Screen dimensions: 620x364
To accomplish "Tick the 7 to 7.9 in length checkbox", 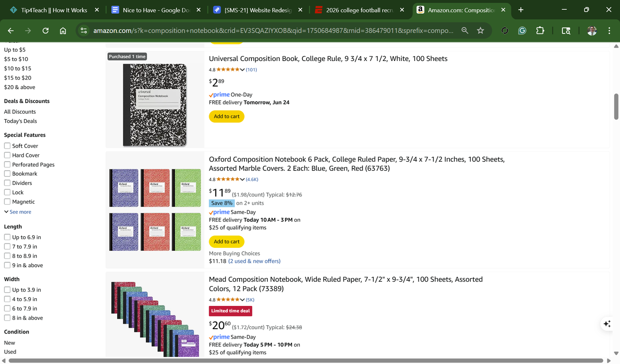I will [7, 246].
